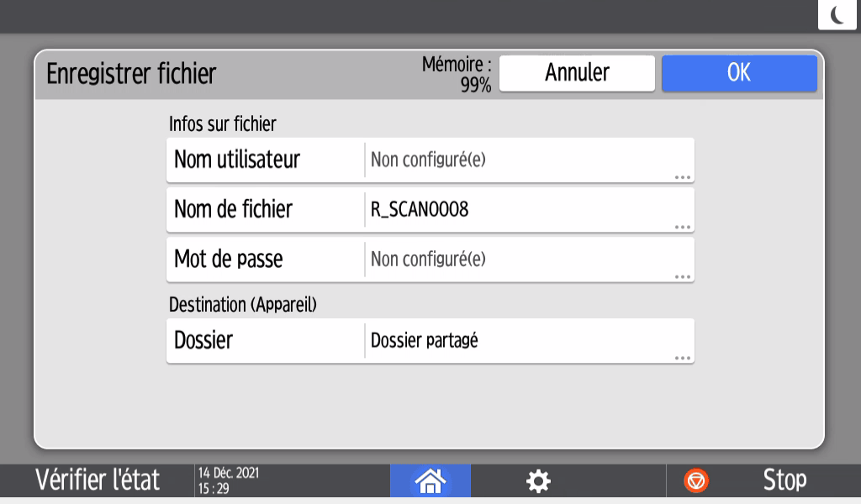Tap the Stop text label
Image resolution: width=861 pixels, height=504 pixels.
tap(784, 480)
